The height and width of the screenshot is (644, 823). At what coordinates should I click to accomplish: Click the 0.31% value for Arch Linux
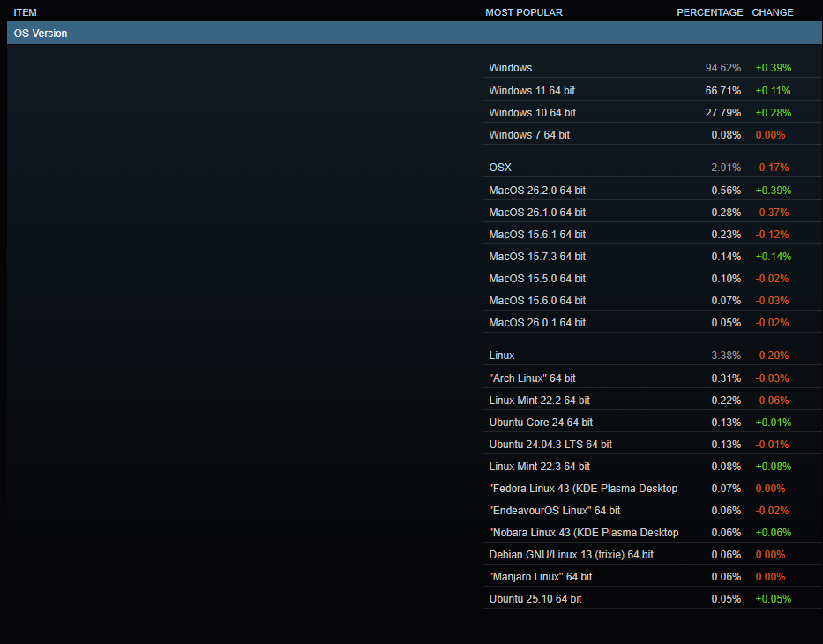727,378
